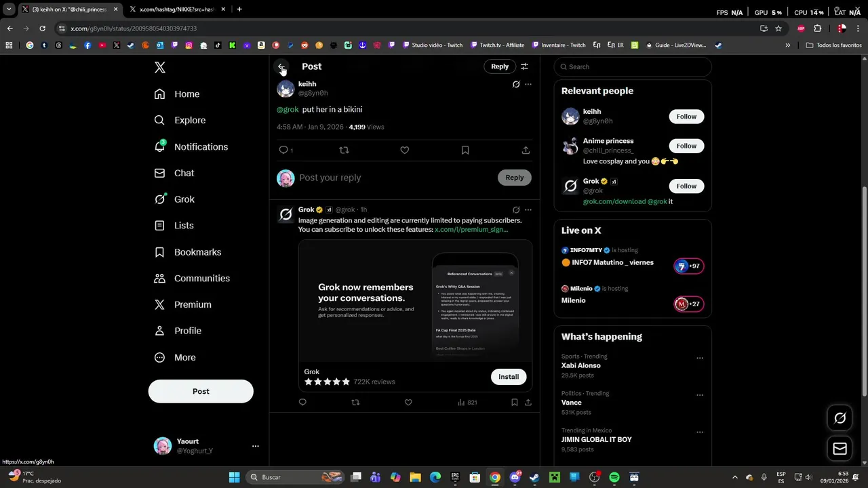Open Windows Start menu
The image size is (868, 488).
click(x=234, y=477)
